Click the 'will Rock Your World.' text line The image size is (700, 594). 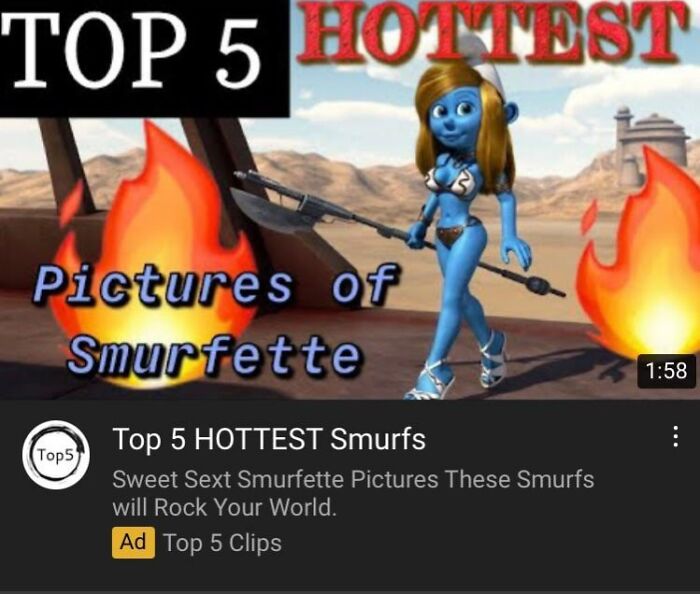[224, 507]
